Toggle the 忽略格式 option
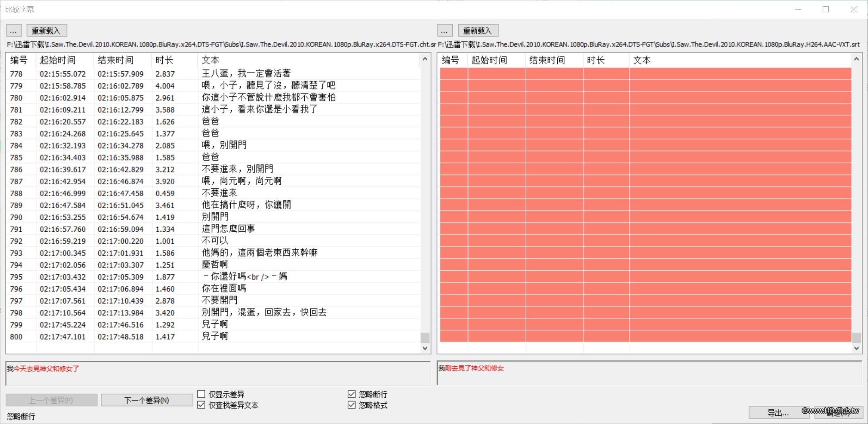 (x=351, y=405)
